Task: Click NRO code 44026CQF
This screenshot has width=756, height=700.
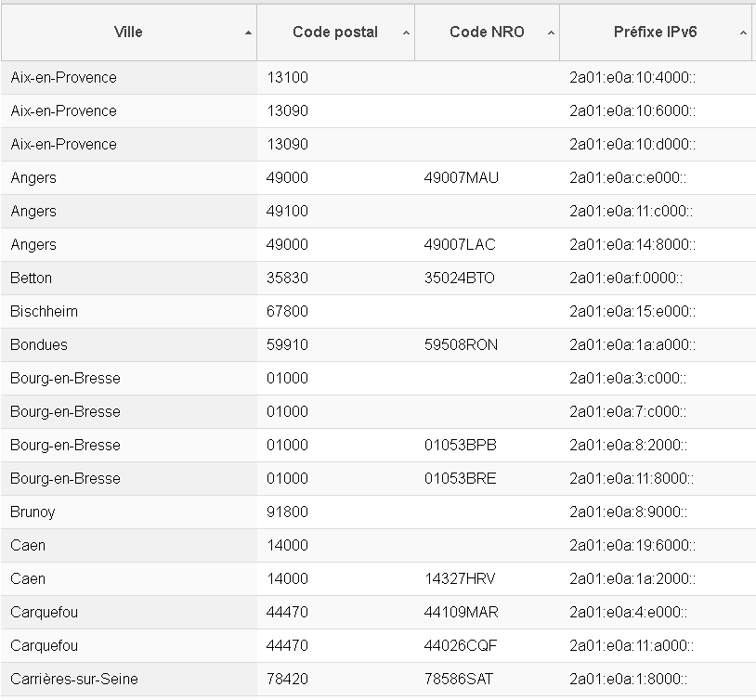Action: [460, 645]
